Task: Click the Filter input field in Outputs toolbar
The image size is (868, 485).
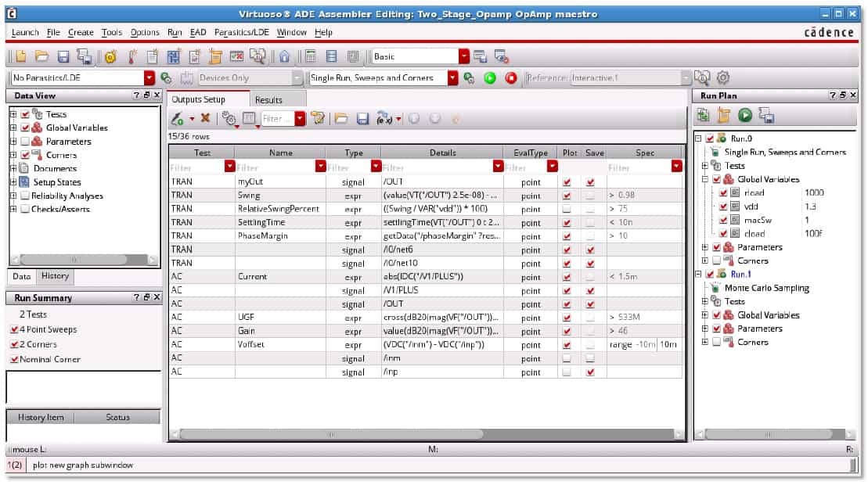Action: 277,118
